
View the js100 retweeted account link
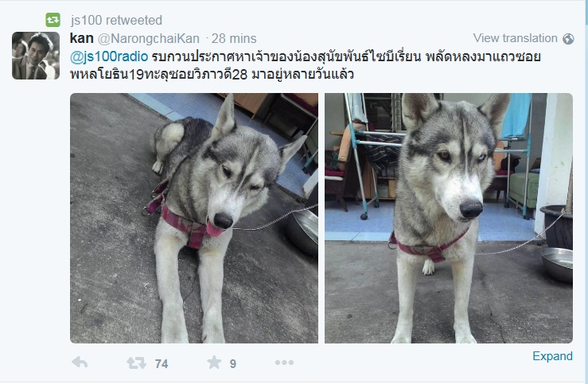tap(116, 20)
